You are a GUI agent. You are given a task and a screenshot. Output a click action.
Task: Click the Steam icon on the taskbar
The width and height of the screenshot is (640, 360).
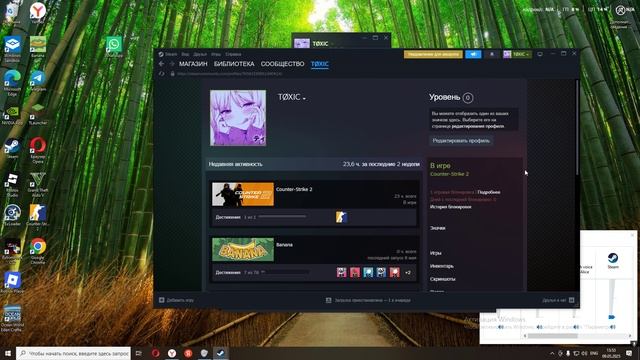[220, 353]
